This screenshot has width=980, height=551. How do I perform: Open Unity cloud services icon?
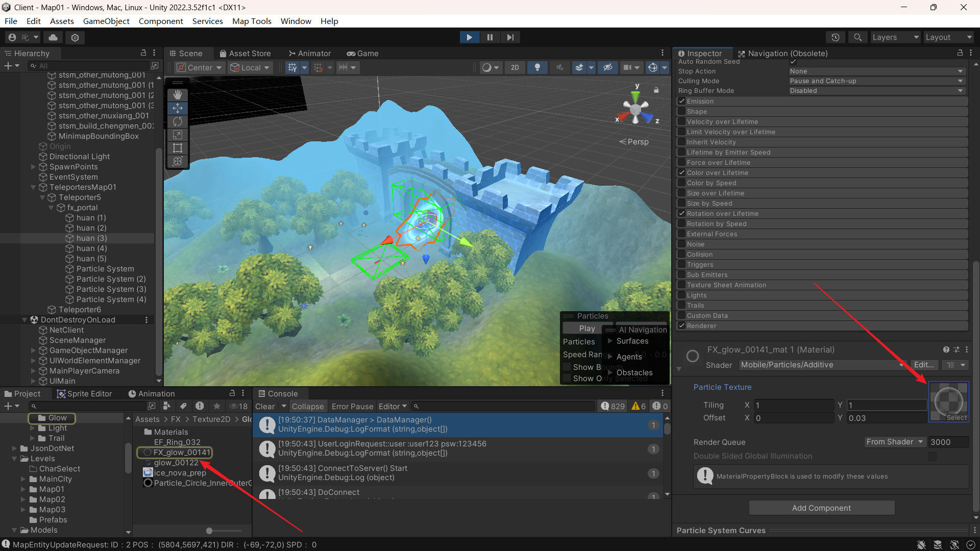click(x=53, y=37)
